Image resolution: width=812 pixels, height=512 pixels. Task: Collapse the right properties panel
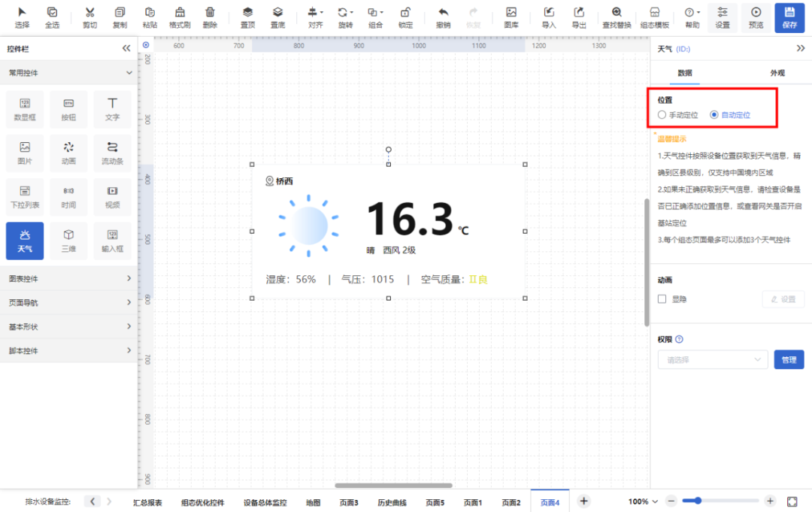coord(801,48)
